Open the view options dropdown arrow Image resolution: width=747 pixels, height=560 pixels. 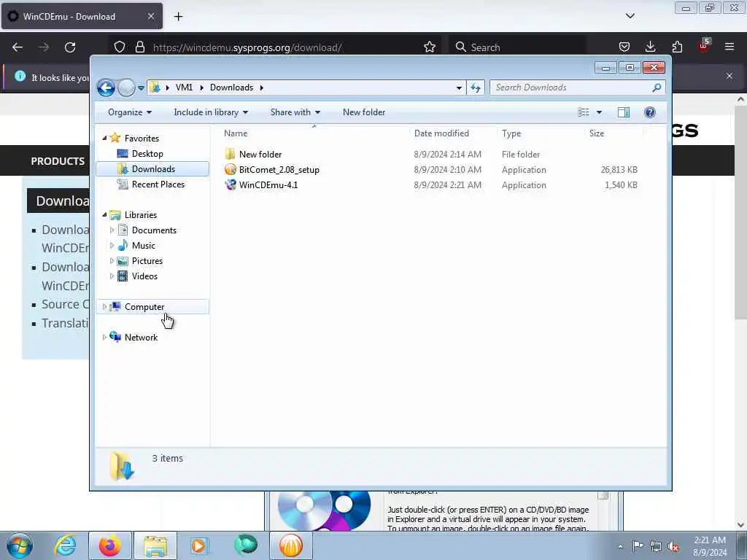[599, 112]
